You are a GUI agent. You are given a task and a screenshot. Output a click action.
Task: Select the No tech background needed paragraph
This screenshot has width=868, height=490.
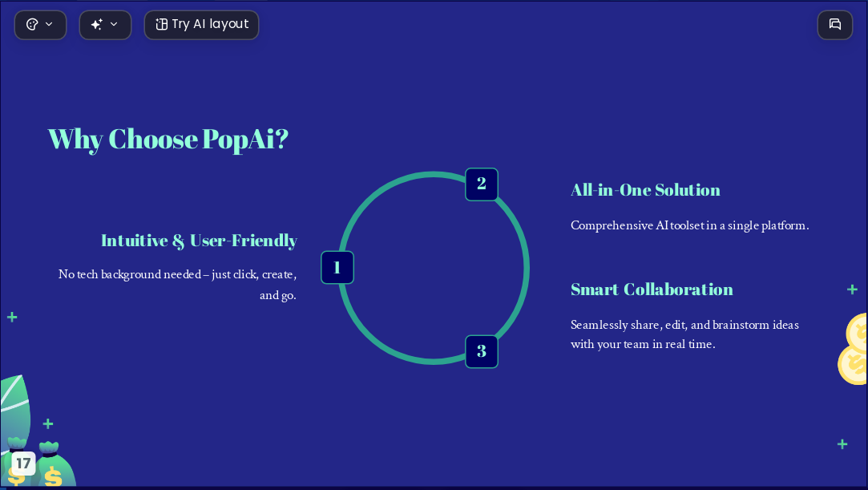177,285
